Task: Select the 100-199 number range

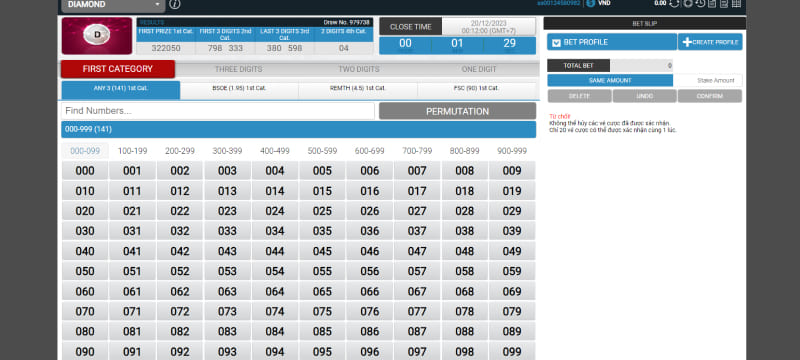Action: pyautogui.click(x=132, y=151)
